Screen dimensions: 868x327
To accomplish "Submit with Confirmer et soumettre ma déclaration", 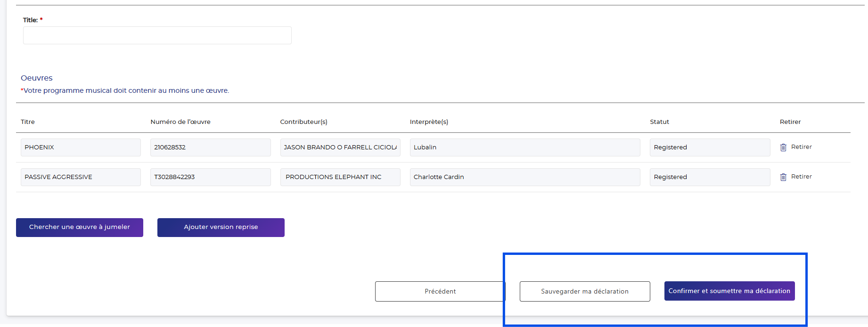I will [729, 291].
